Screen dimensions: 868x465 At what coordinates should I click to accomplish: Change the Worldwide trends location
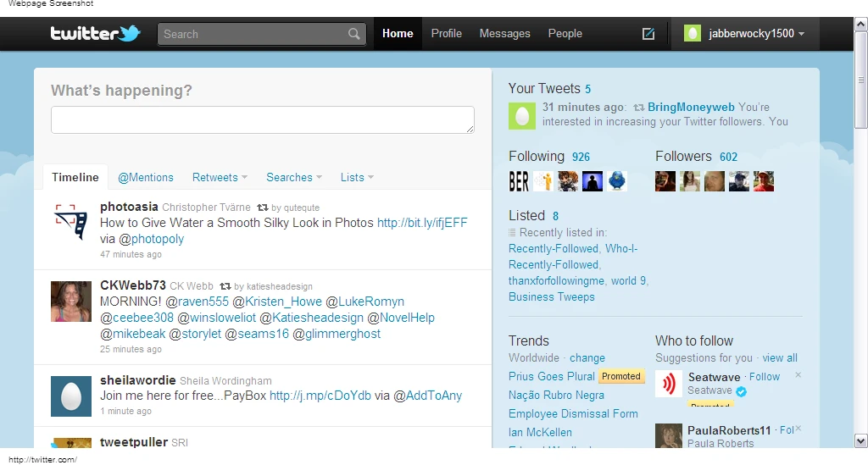point(587,357)
